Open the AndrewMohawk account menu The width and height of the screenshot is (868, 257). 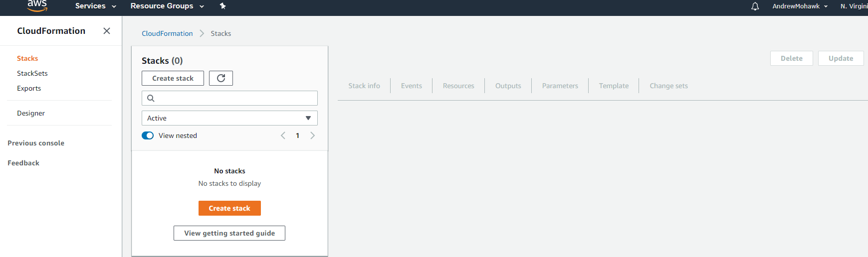pyautogui.click(x=800, y=6)
